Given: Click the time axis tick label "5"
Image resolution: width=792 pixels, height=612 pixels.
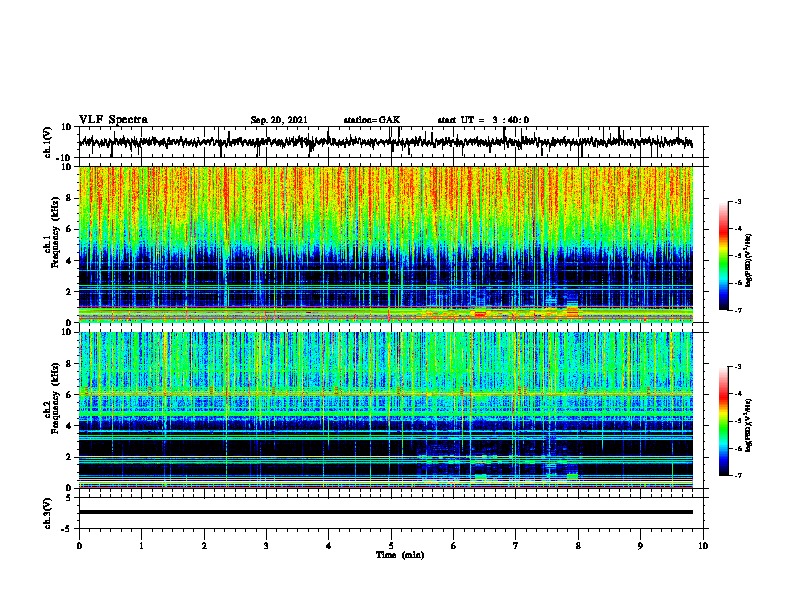Looking at the screenshot, I should pyautogui.click(x=391, y=546).
